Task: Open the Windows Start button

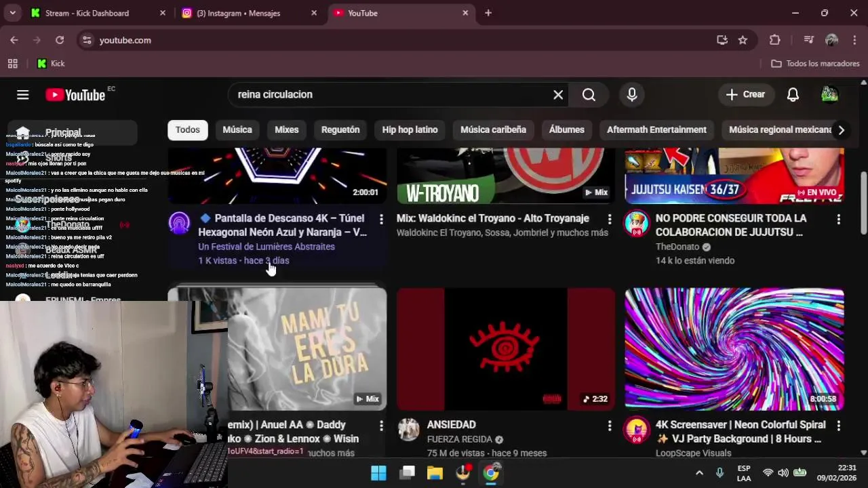Action: click(378, 473)
